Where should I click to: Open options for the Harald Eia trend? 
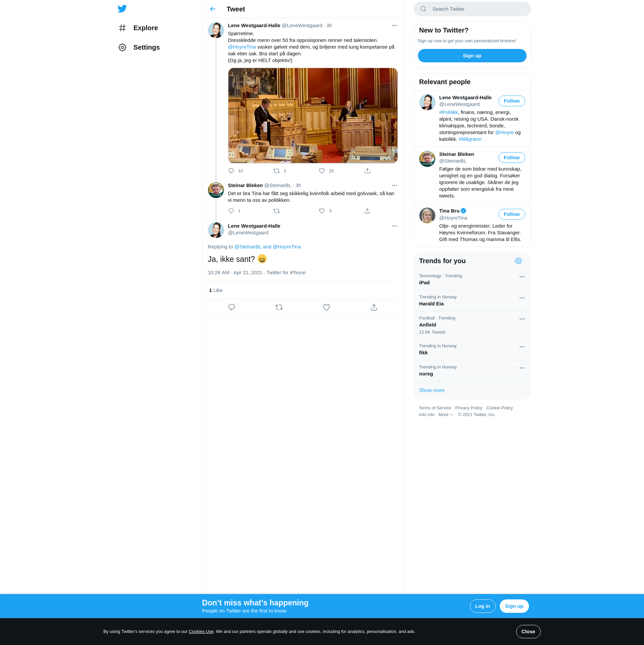coord(522,298)
